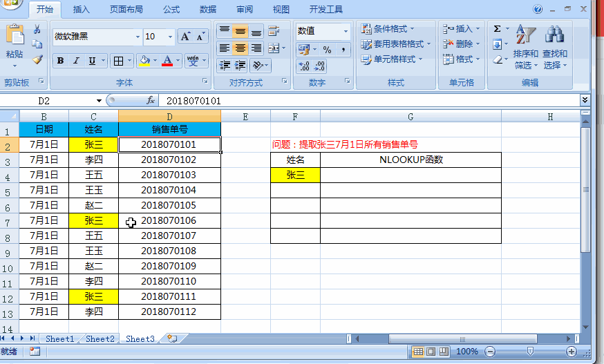Open the yellow fill color picker

point(155,61)
